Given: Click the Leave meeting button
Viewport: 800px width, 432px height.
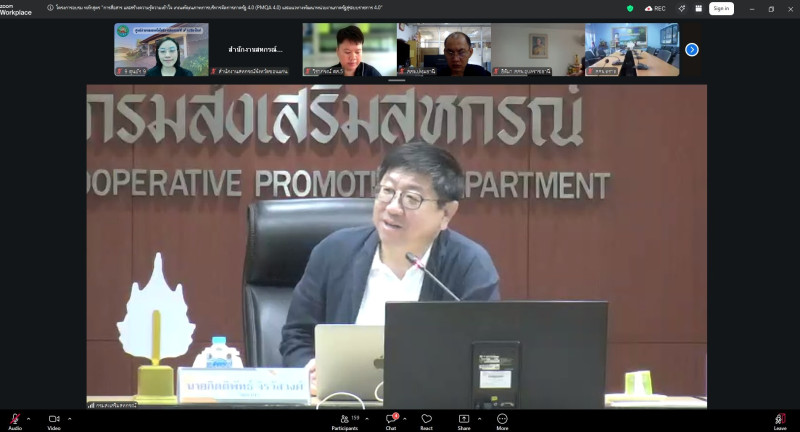Looking at the screenshot, I should pos(780,419).
